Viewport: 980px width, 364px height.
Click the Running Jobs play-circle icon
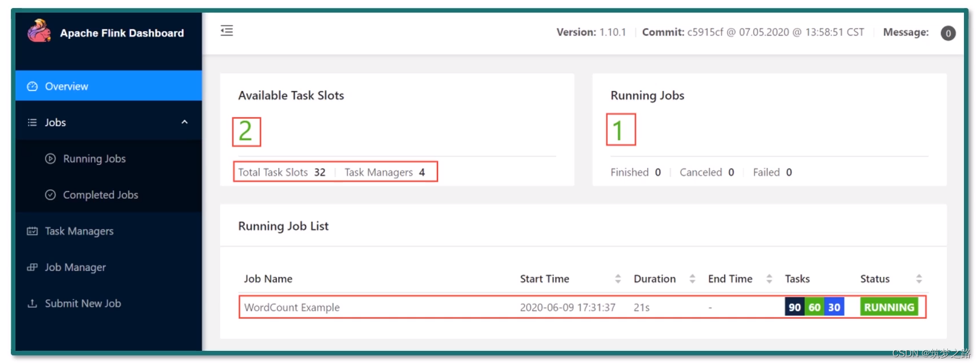click(50, 159)
